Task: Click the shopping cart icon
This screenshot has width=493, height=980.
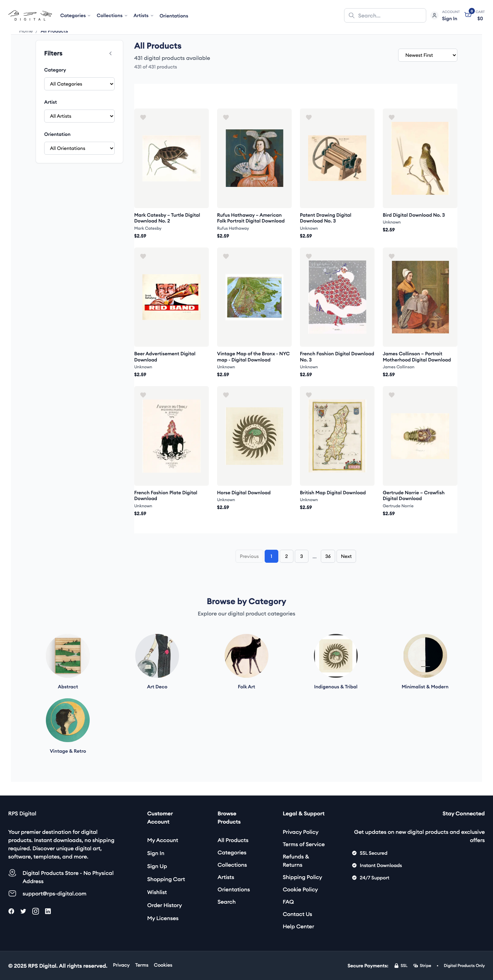Action: [468, 15]
